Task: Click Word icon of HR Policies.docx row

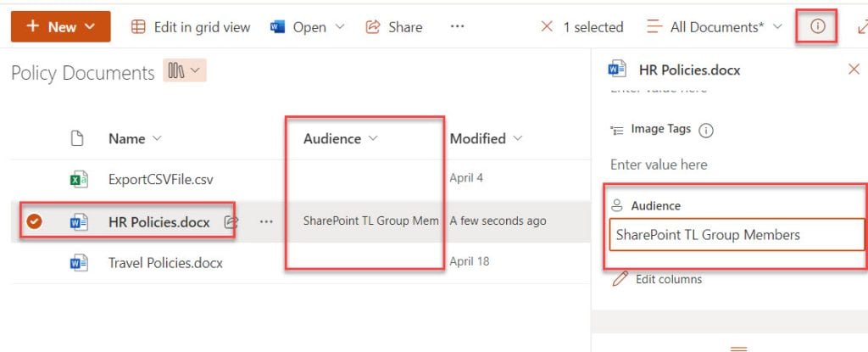Action: [79, 221]
